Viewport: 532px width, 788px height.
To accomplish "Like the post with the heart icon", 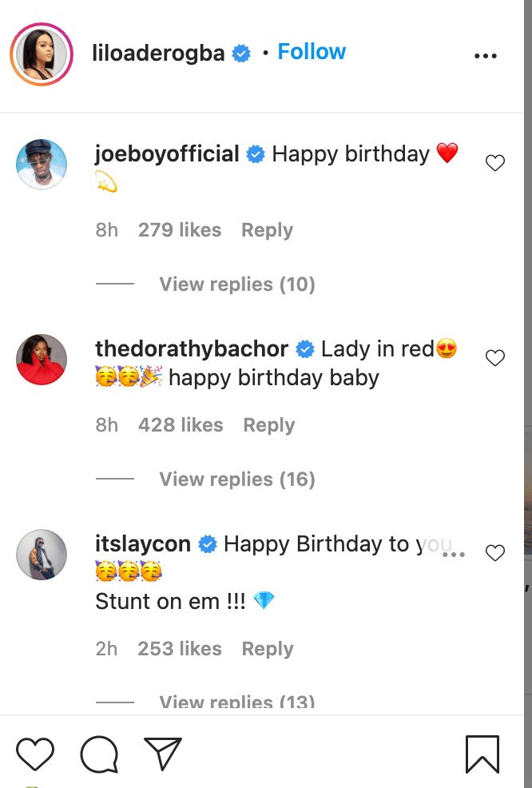I will pyautogui.click(x=35, y=754).
